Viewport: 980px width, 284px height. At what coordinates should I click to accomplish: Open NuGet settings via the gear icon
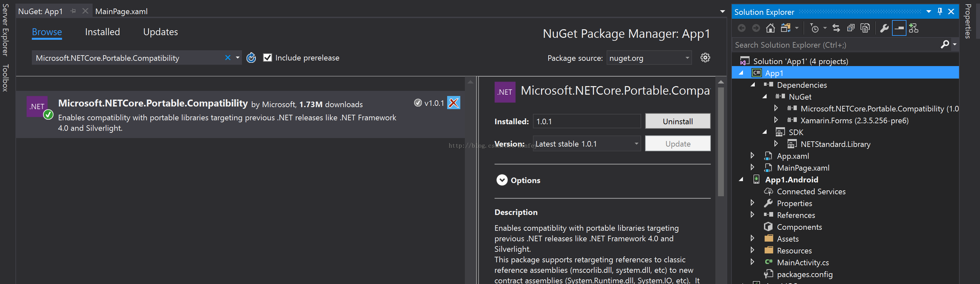(x=705, y=58)
